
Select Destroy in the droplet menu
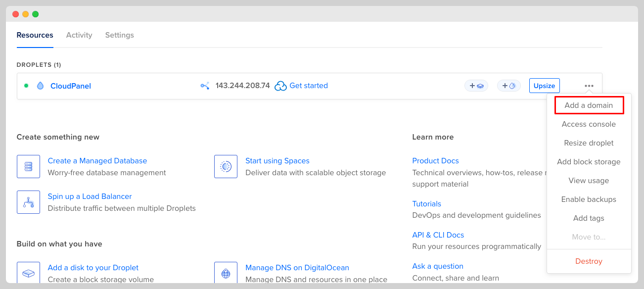[x=589, y=261]
